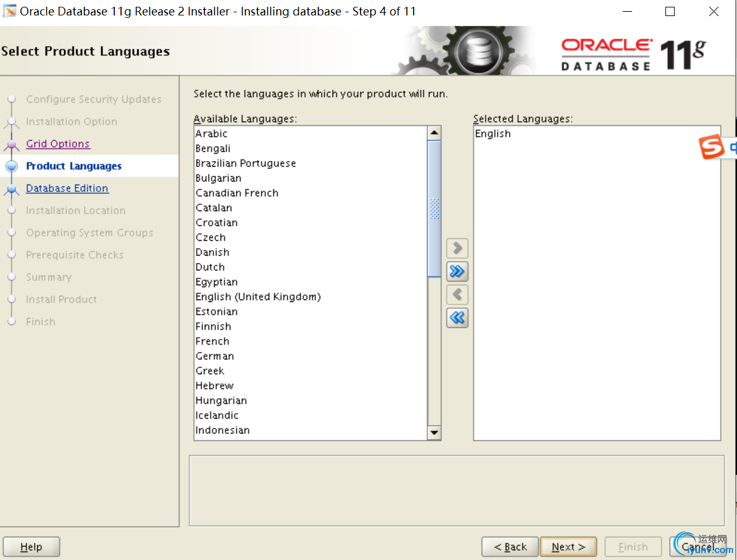737x560 pixels.
Task: Select Estonian in Available Languages
Action: click(x=310, y=311)
